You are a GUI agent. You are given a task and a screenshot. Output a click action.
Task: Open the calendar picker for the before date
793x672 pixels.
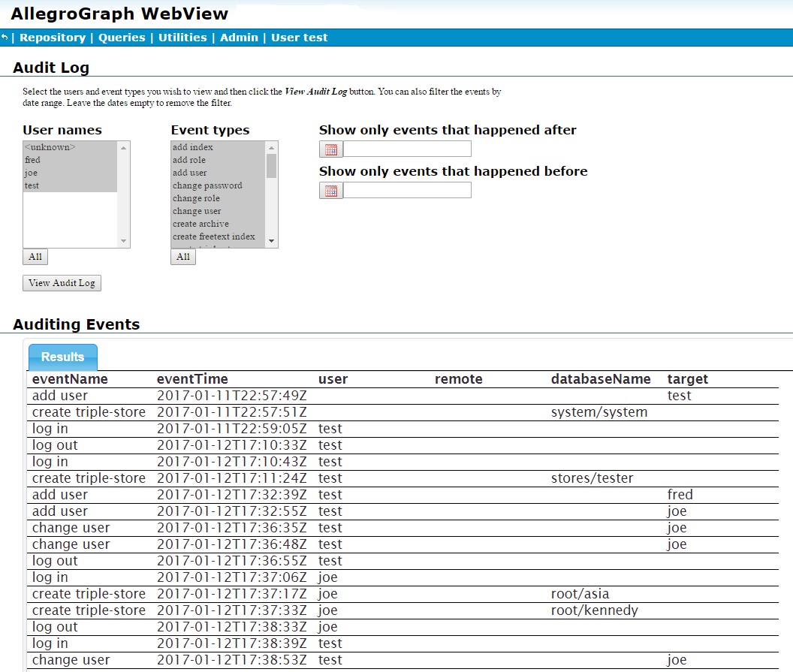tap(330, 190)
